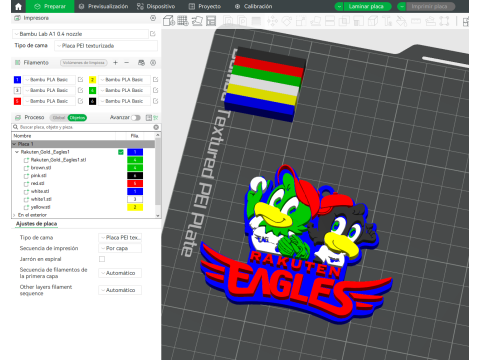The width and height of the screenshot is (480, 360).
Task: Select the Cut tool in the toolbar
Action: pyautogui.click(x=330, y=21)
